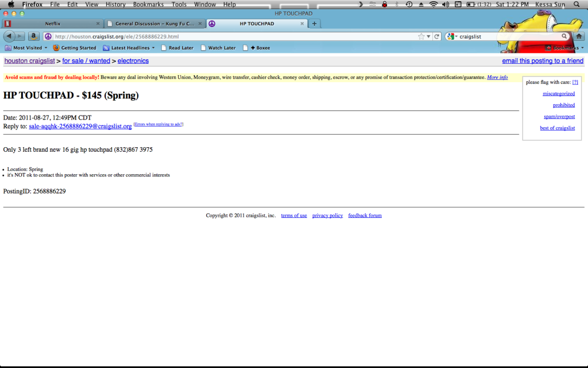This screenshot has width=588, height=368.
Task: Open the date and time menu
Action: coord(512,4)
